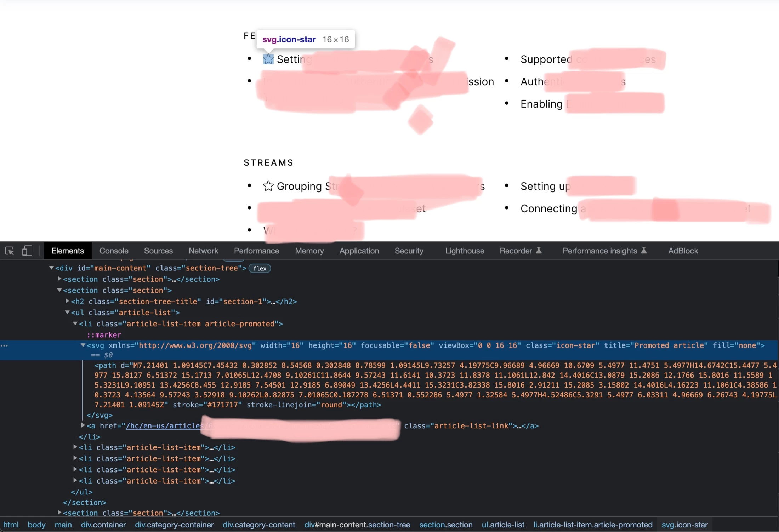The height and width of the screenshot is (532, 779).
Task: Switch to the Console tab
Action: click(114, 251)
